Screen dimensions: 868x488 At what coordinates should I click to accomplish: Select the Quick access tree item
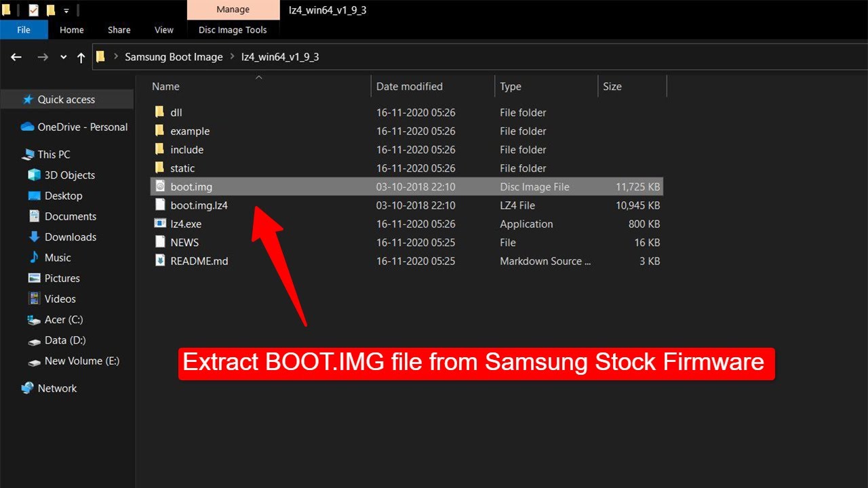66,100
